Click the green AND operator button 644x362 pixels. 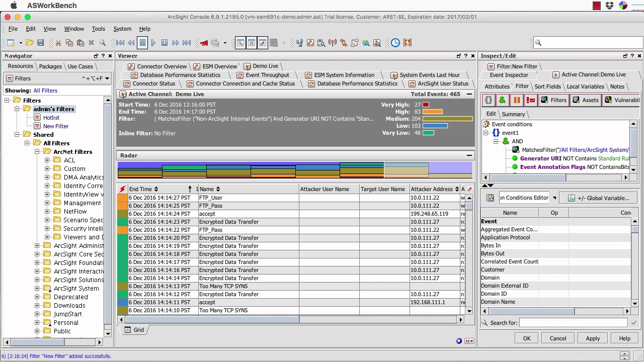point(502,100)
